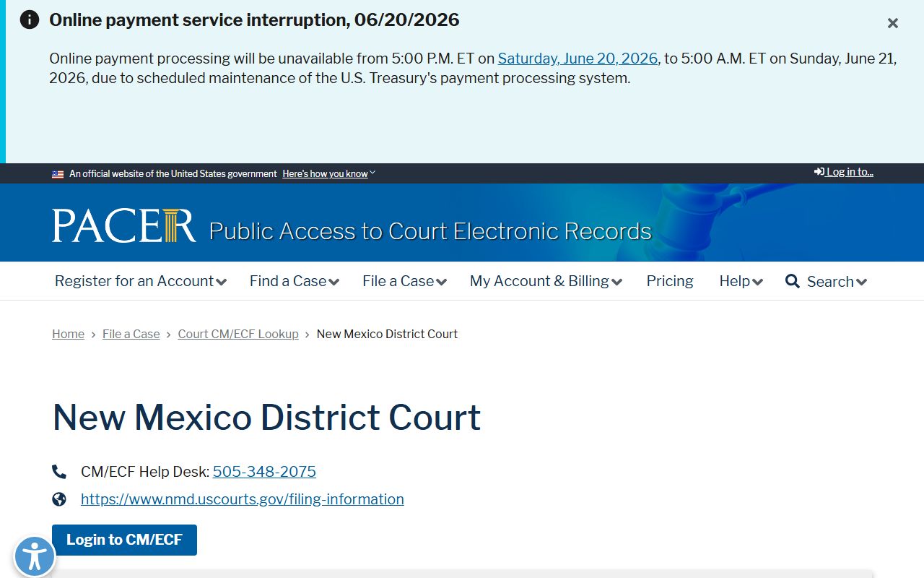Expand Here's how you know
Viewport: 924px width, 578px height.
(x=328, y=173)
